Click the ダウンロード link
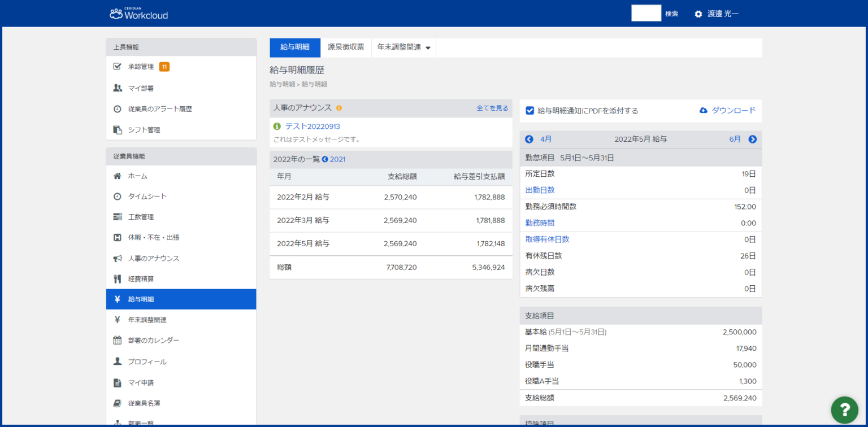The height and width of the screenshot is (427, 868). point(733,111)
